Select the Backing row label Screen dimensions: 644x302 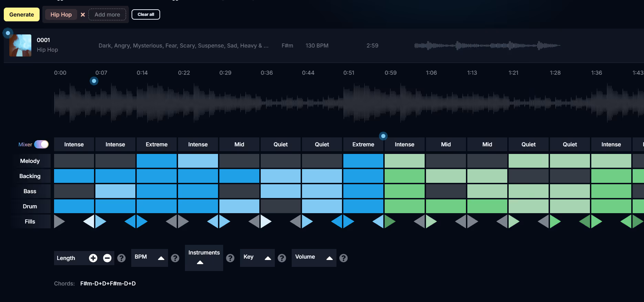click(x=30, y=176)
